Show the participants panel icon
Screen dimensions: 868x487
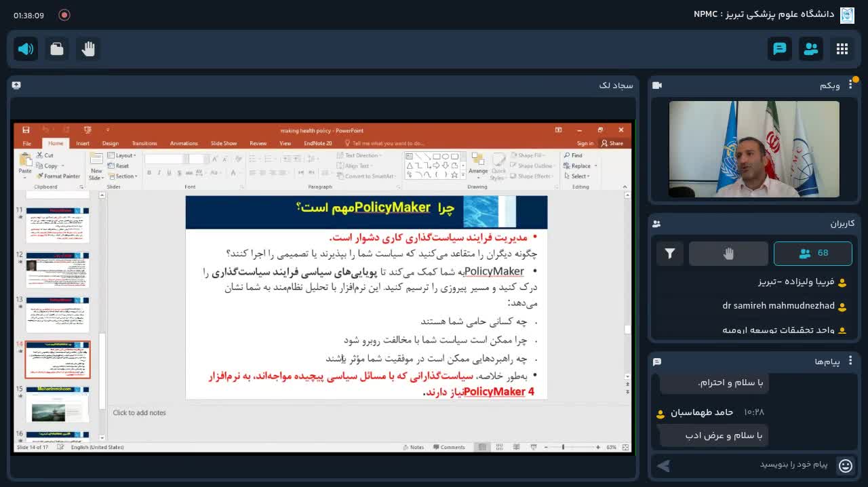click(811, 49)
